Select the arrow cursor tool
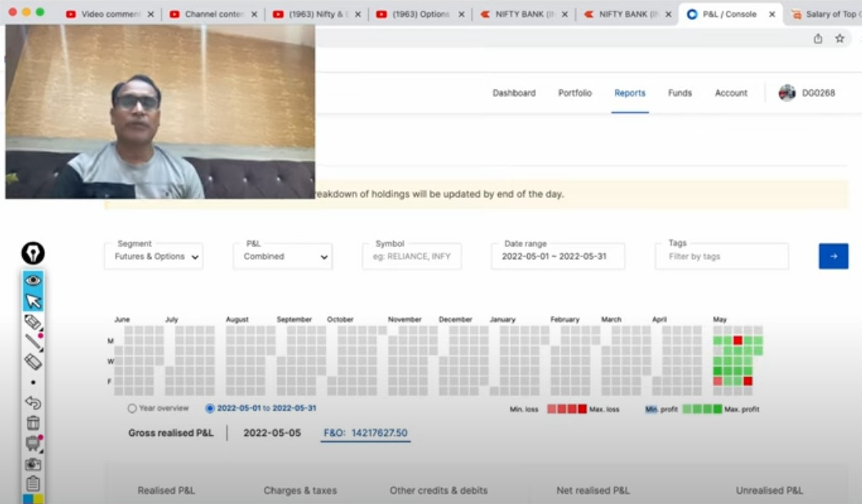 [33, 301]
